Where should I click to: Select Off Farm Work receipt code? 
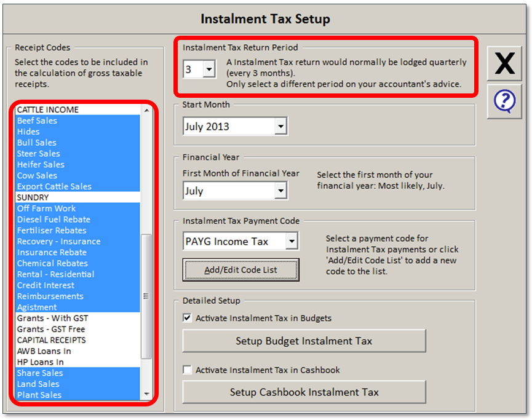(x=78, y=208)
